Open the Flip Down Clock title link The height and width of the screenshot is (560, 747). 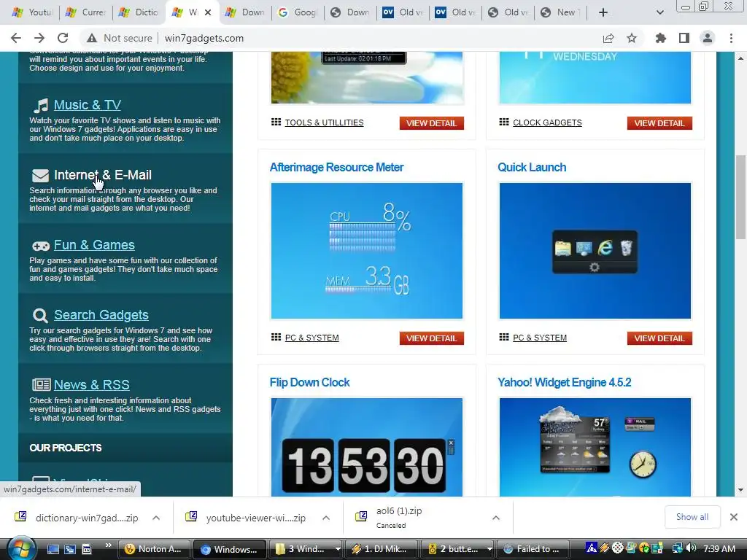309,382
